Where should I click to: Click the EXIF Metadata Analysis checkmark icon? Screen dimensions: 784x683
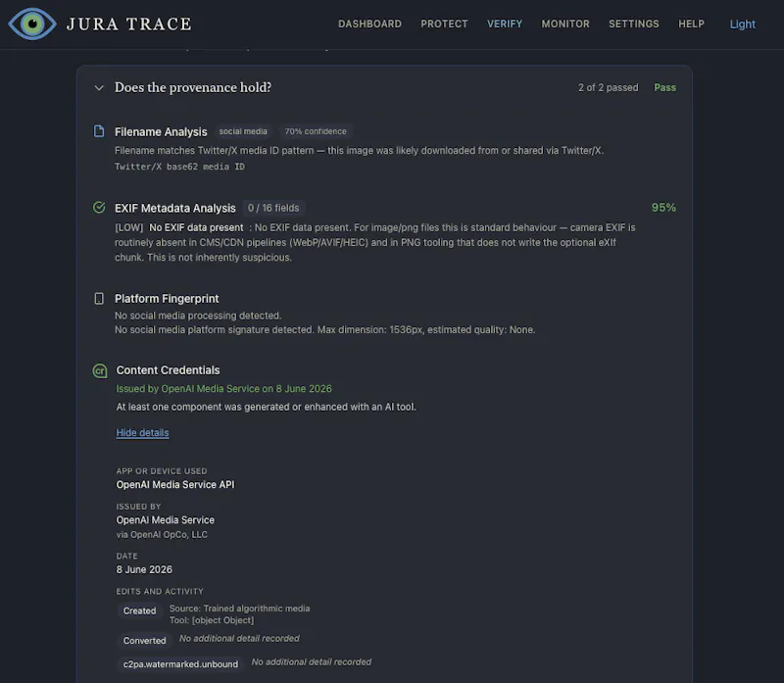[x=99, y=207]
